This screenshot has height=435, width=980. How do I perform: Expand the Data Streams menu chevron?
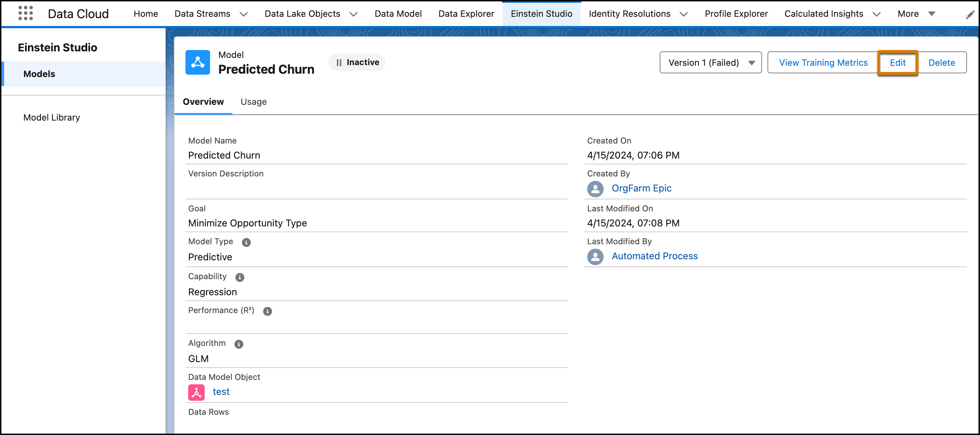[244, 14]
